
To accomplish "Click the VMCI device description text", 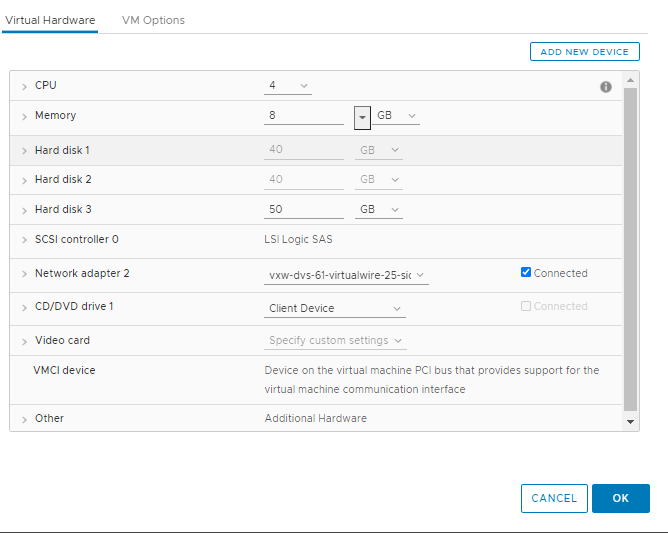I will click(x=432, y=380).
